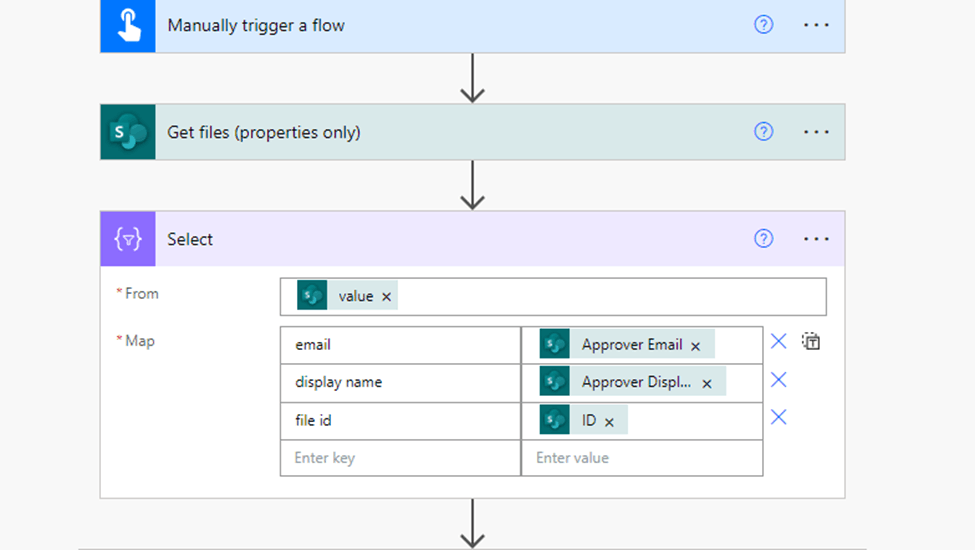Select the Approver Email token

[627, 344]
